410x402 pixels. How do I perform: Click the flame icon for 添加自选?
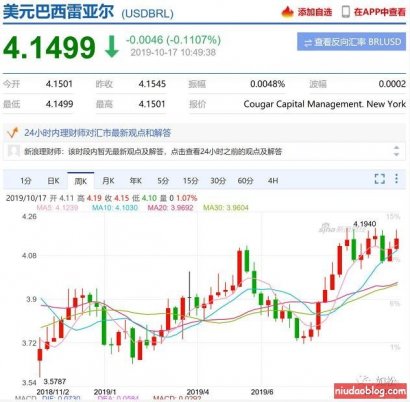(x=287, y=12)
